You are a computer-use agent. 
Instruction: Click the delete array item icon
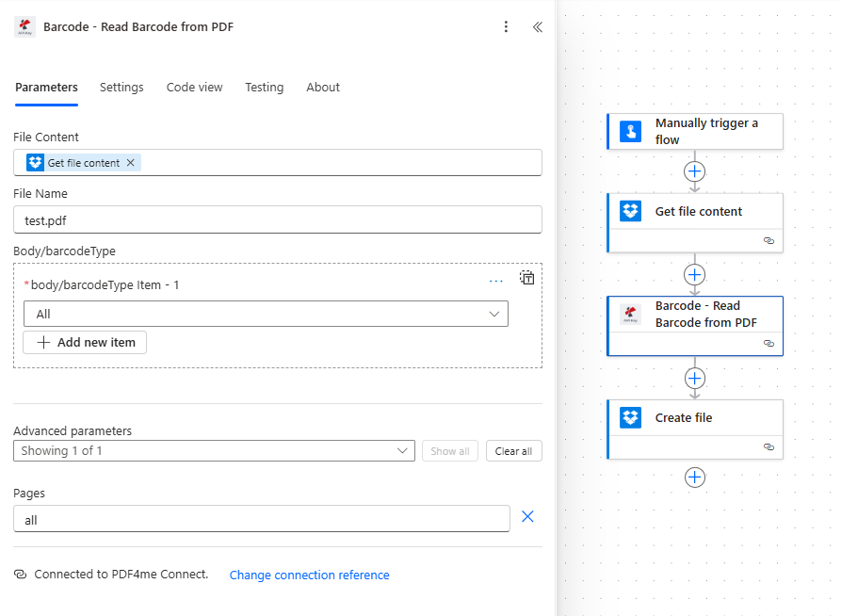pyautogui.click(x=527, y=278)
